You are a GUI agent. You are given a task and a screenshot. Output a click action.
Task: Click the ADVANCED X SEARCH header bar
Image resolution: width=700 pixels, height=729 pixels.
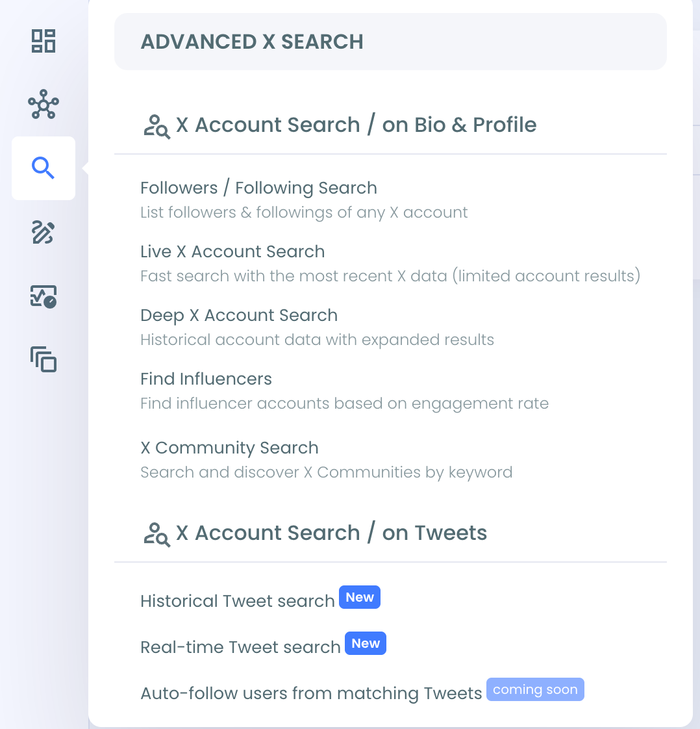coord(390,42)
